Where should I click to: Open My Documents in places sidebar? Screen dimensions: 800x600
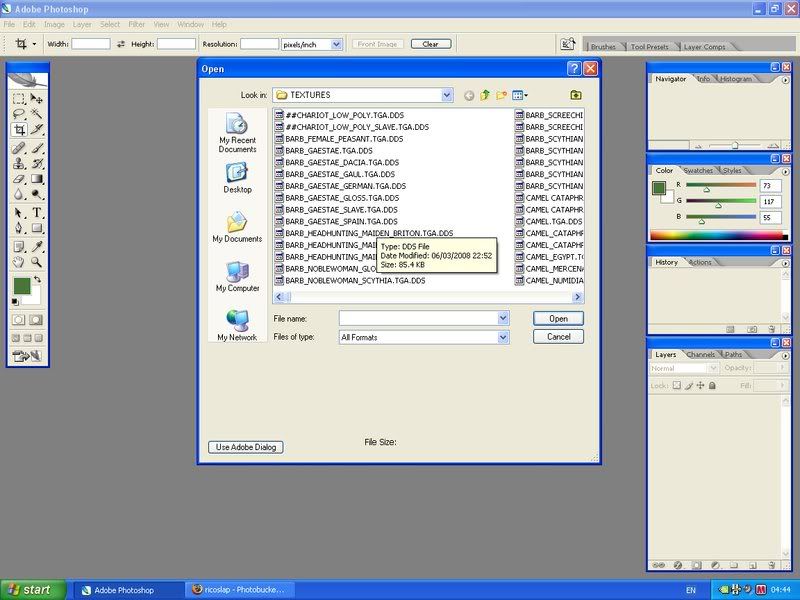(x=237, y=227)
